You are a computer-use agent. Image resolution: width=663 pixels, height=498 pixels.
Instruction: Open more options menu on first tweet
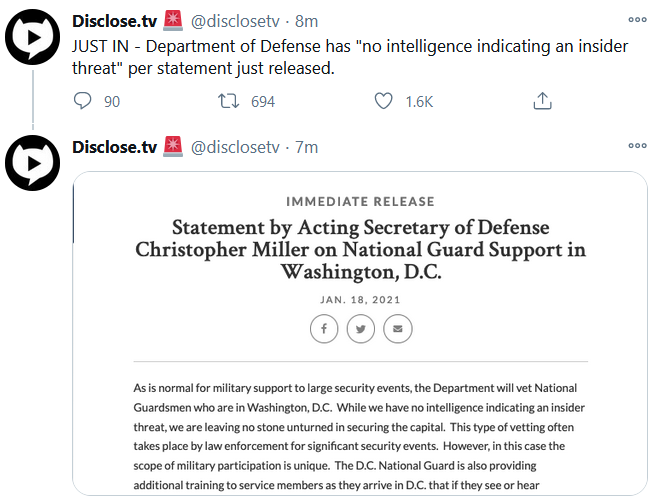pyautogui.click(x=638, y=19)
